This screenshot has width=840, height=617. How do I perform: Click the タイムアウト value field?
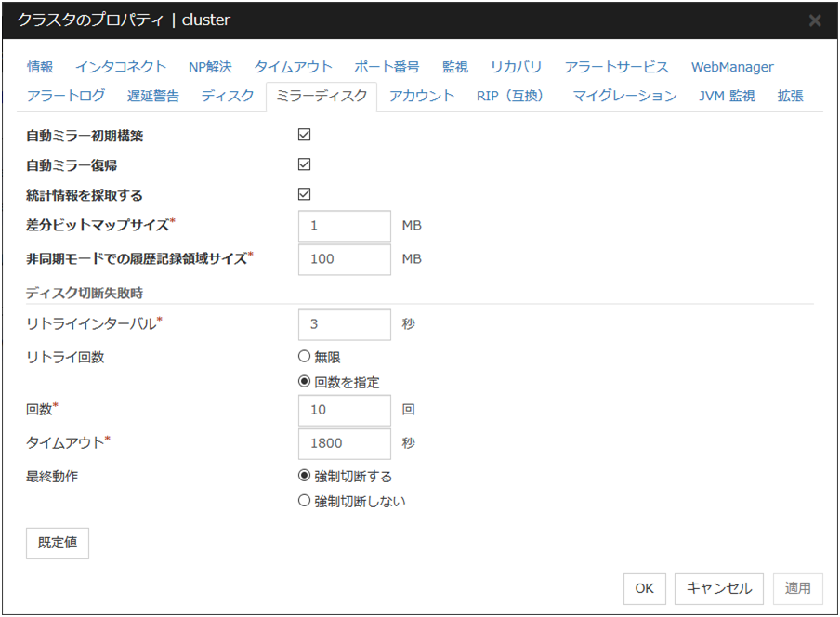point(345,443)
